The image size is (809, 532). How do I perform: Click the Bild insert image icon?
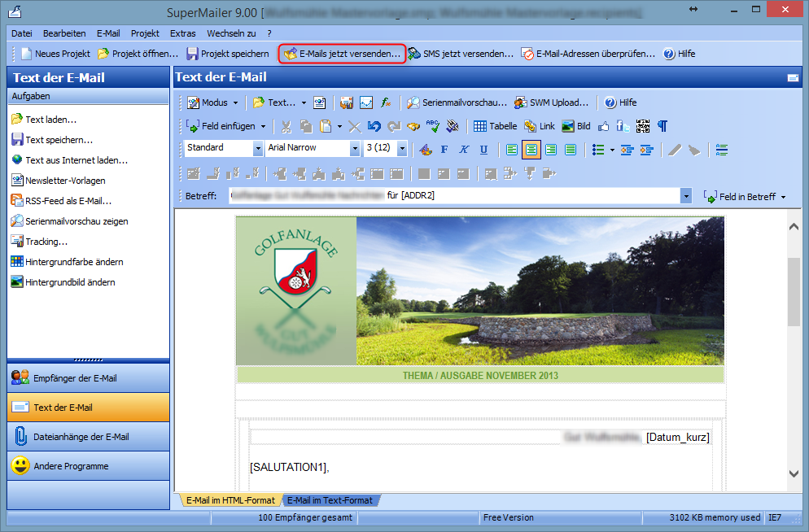[576, 126]
